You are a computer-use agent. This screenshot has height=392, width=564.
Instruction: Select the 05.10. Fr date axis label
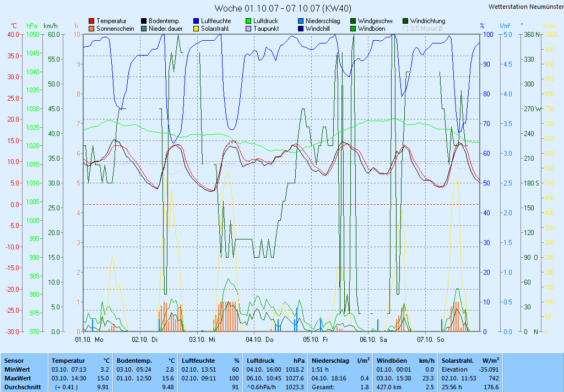click(316, 340)
